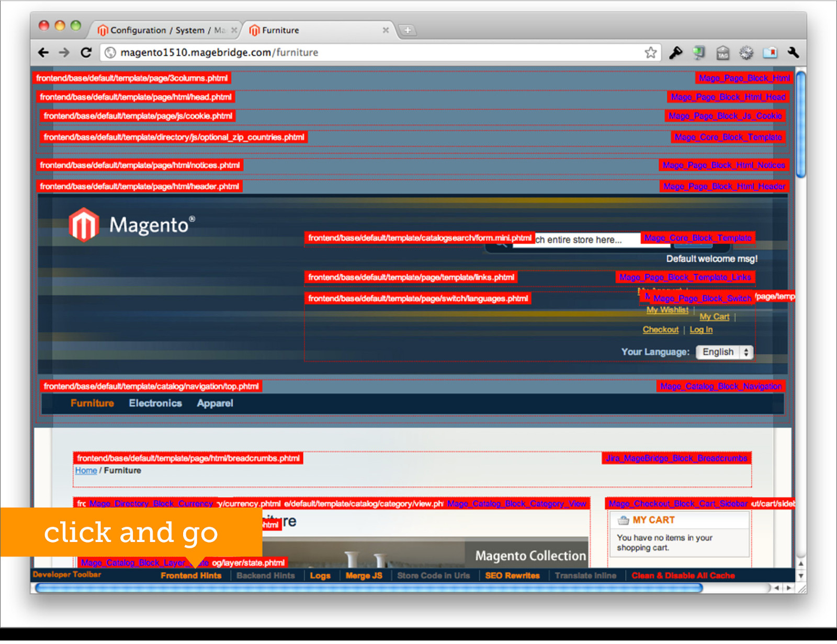Toggle Frontend Hints in Developer Toolbar
This screenshot has height=644, width=837.
pyautogui.click(x=191, y=576)
